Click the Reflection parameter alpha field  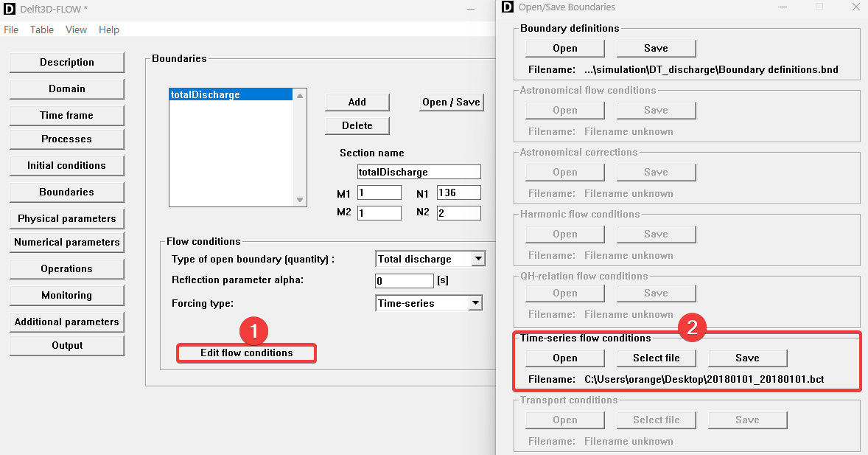404,281
